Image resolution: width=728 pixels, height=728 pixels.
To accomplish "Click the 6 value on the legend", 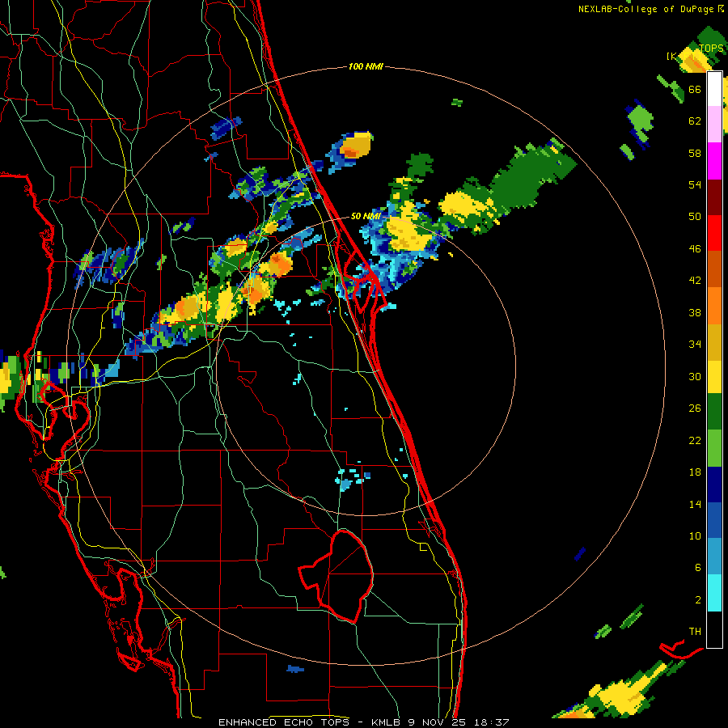I will click(698, 567).
